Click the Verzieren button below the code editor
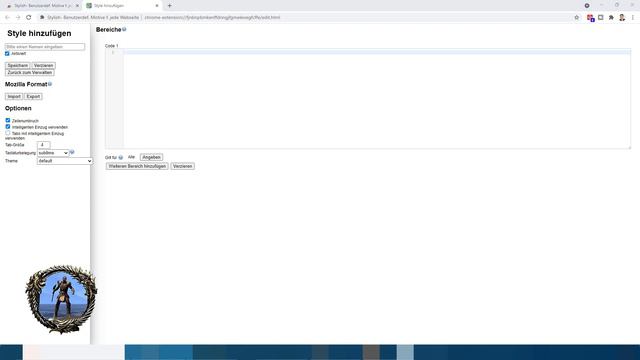This screenshot has height=360, width=640. [x=182, y=166]
